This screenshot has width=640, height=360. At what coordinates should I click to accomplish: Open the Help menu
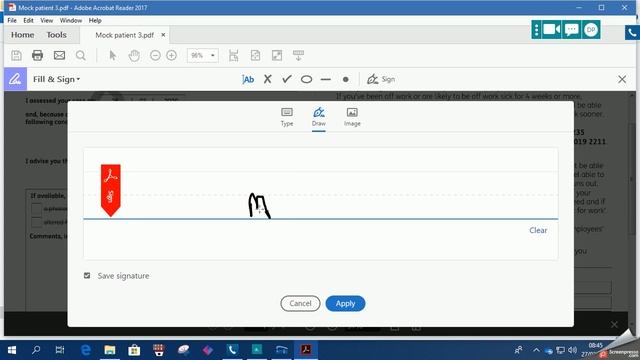click(95, 20)
